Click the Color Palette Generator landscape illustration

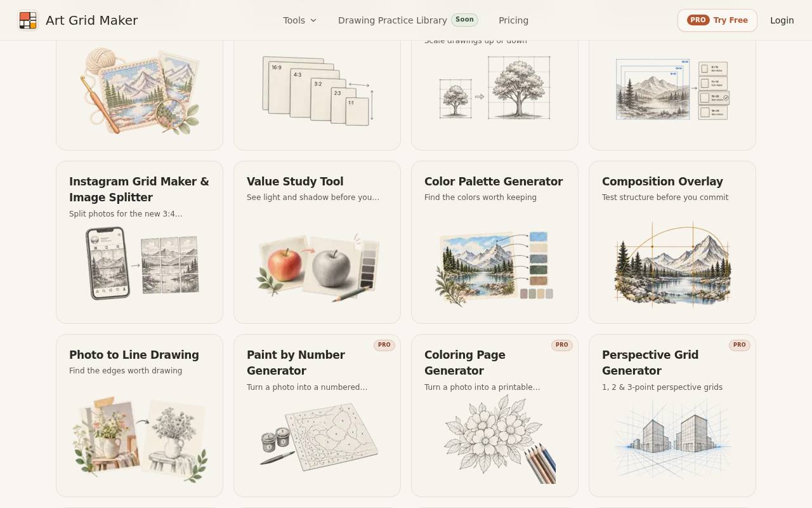click(495, 268)
